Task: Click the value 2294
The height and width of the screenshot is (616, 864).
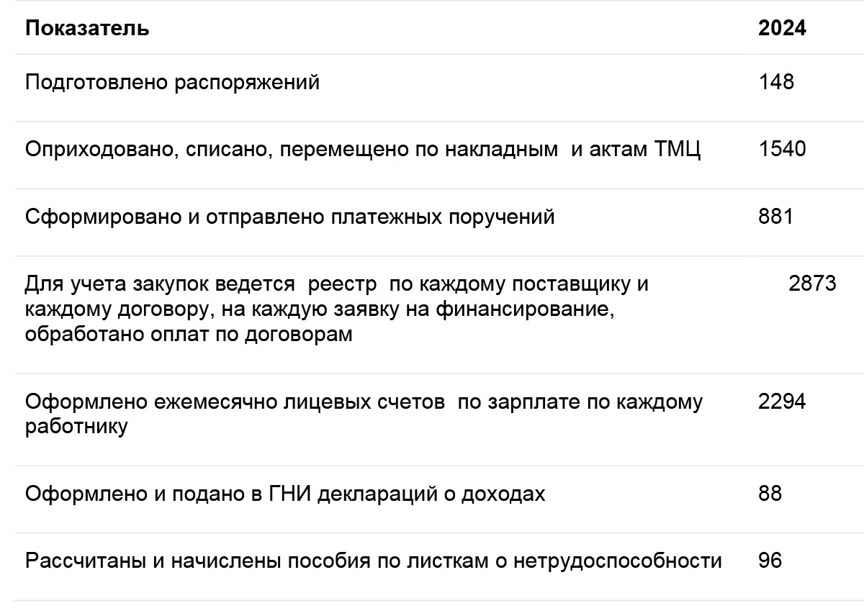Action: 782,402
